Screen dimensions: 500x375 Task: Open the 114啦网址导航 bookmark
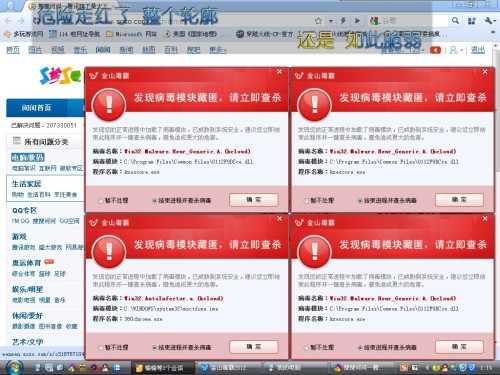point(74,34)
